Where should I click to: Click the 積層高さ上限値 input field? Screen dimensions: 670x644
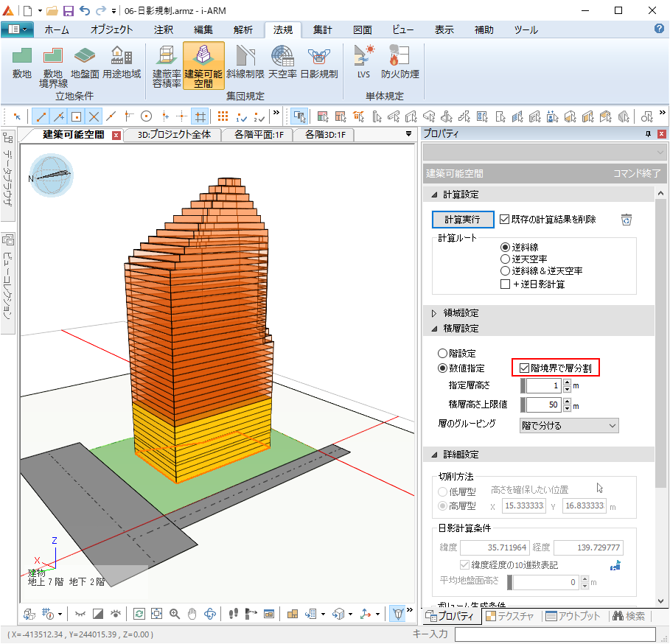click(x=543, y=405)
